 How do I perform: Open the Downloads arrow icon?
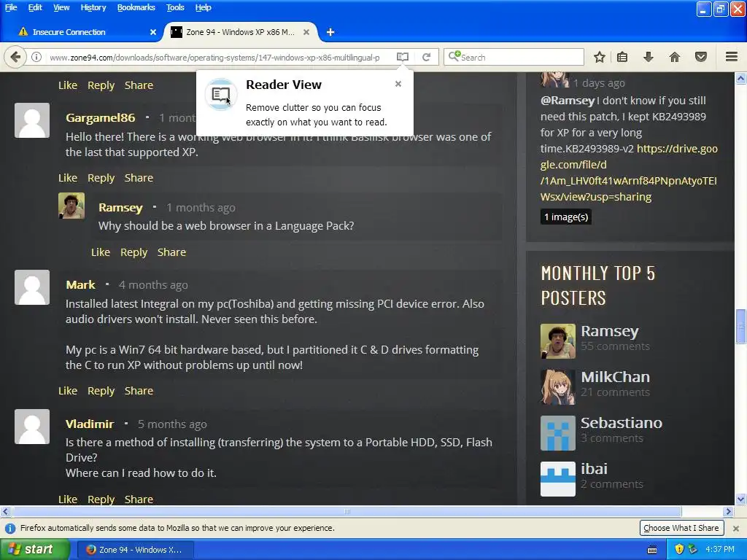pyautogui.click(x=649, y=57)
